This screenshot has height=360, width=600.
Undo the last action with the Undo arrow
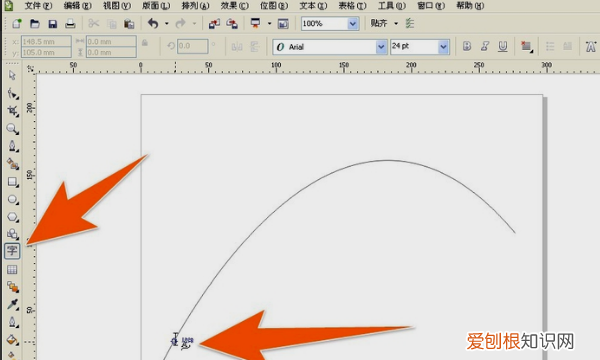(x=153, y=24)
